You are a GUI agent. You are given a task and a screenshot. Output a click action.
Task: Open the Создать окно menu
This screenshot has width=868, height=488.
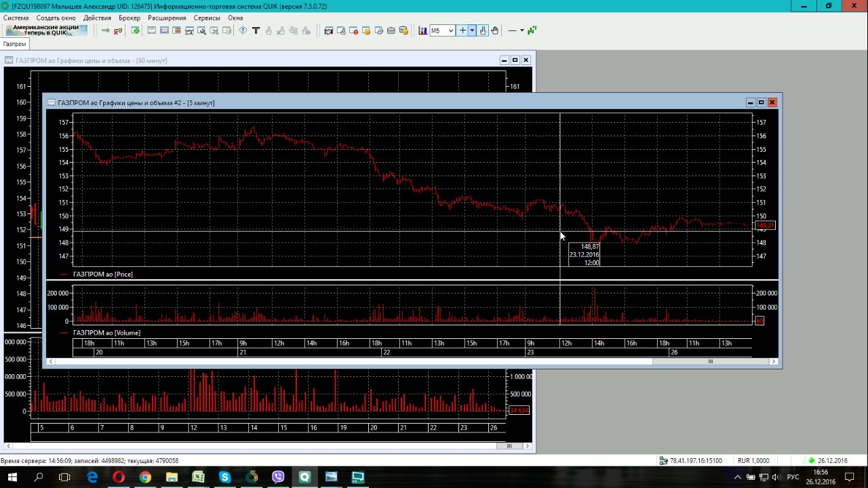click(56, 18)
